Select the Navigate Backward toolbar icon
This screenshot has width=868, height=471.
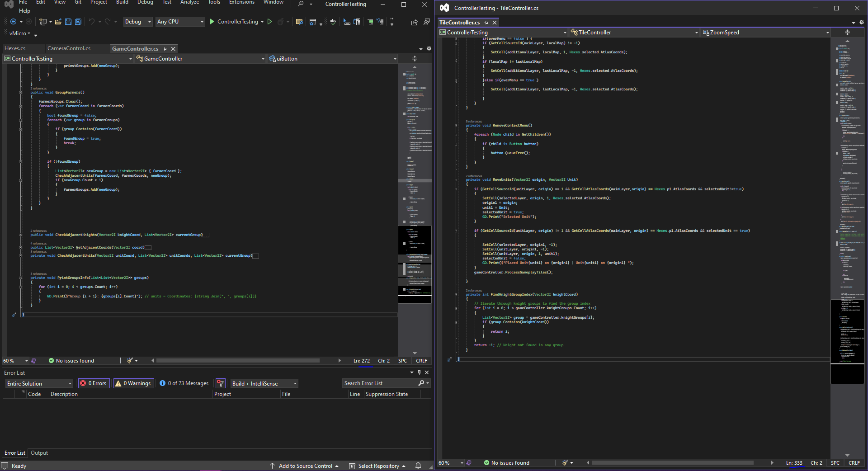click(x=14, y=21)
